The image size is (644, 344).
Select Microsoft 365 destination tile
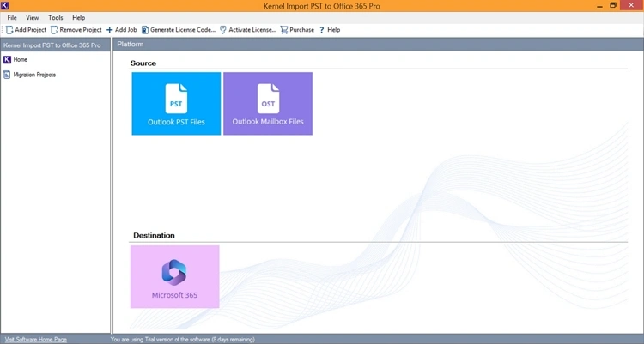click(x=175, y=277)
